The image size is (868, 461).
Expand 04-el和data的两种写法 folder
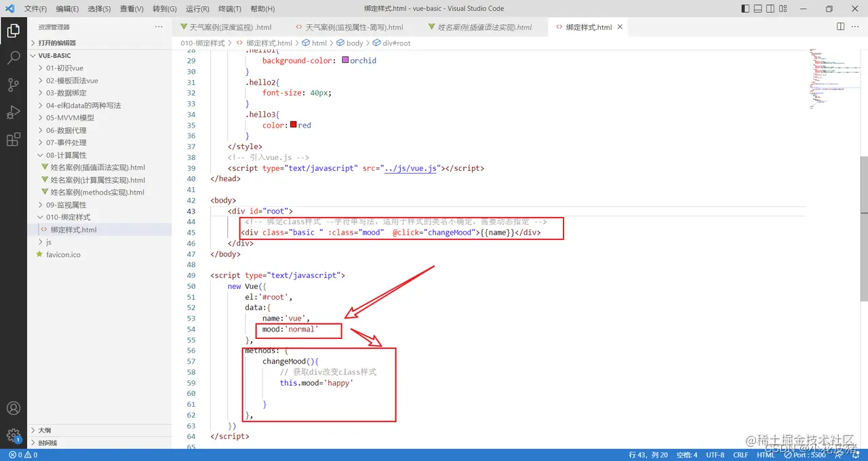[x=99, y=105]
